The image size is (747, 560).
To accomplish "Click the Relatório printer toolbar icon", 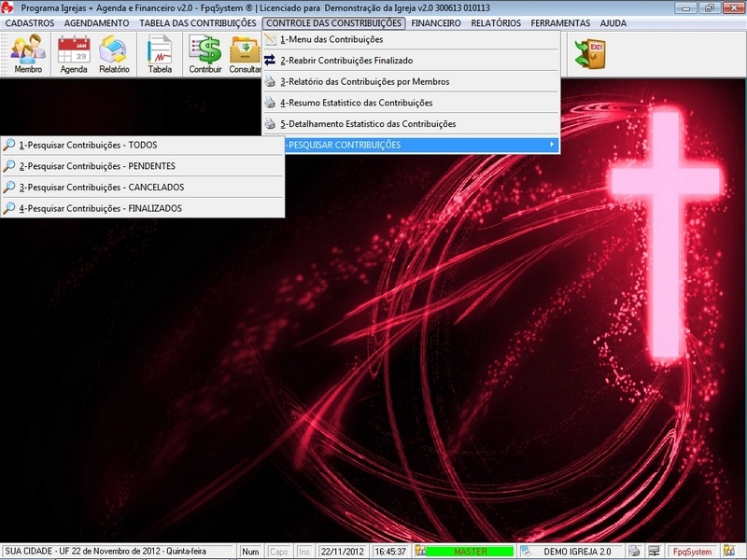I will click(x=114, y=54).
